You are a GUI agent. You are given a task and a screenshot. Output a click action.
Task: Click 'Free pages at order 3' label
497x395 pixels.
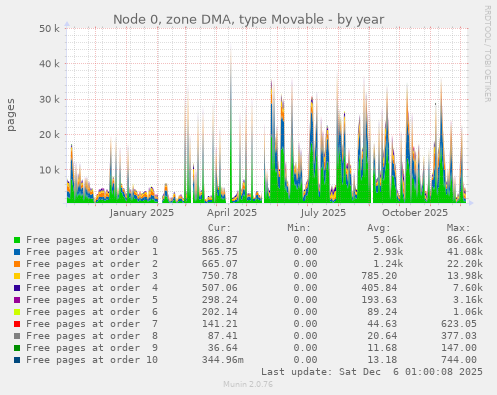(92, 276)
